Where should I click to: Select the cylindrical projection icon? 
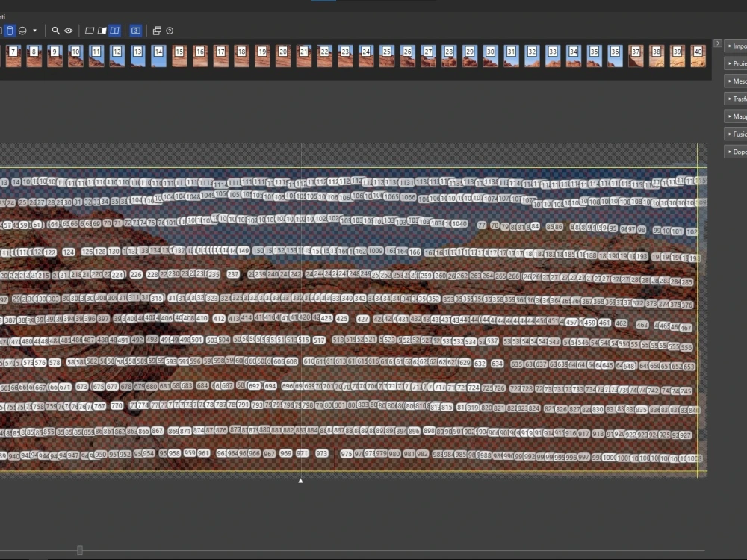click(x=10, y=31)
